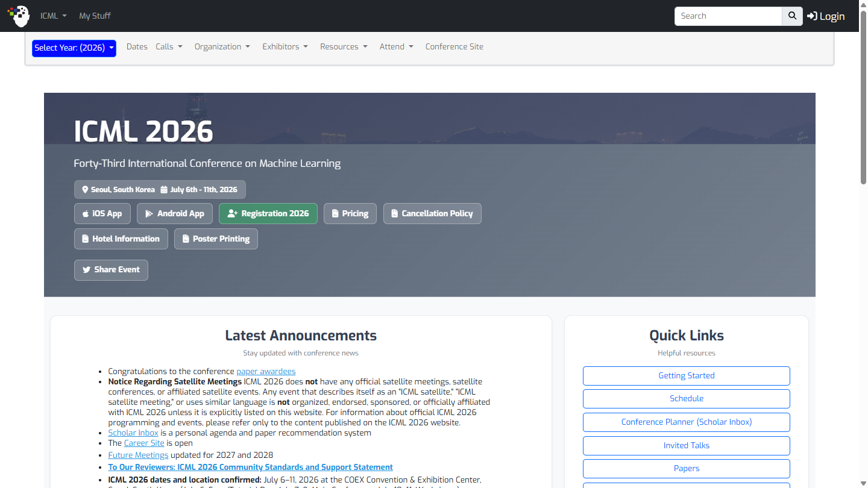Screen dimensions: 868x488
Task: Open the Android App button
Action: point(175,213)
